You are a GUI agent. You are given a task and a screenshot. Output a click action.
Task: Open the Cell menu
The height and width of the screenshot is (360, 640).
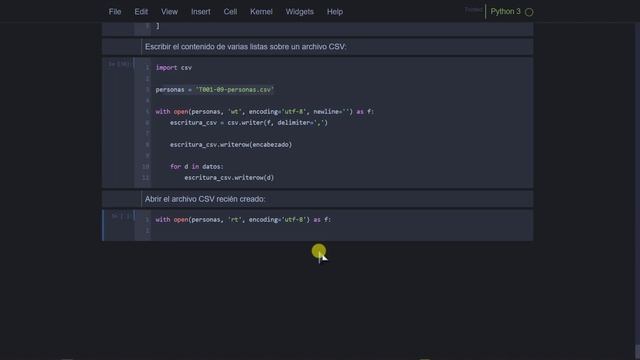tap(230, 12)
